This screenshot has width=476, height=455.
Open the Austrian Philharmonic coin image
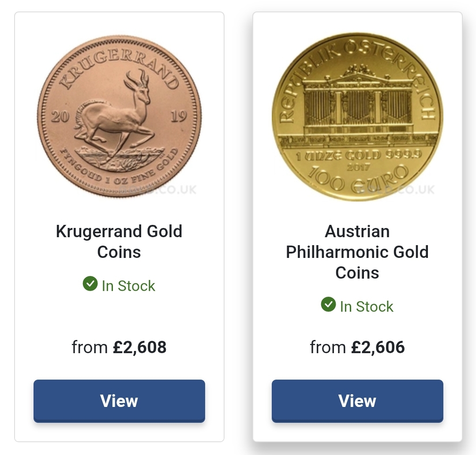[x=357, y=116]
